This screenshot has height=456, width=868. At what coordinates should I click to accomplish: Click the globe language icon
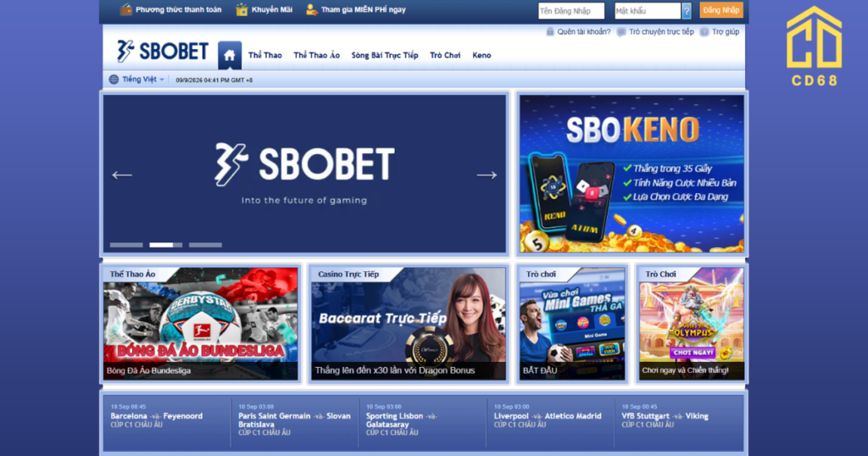point(114,79)
